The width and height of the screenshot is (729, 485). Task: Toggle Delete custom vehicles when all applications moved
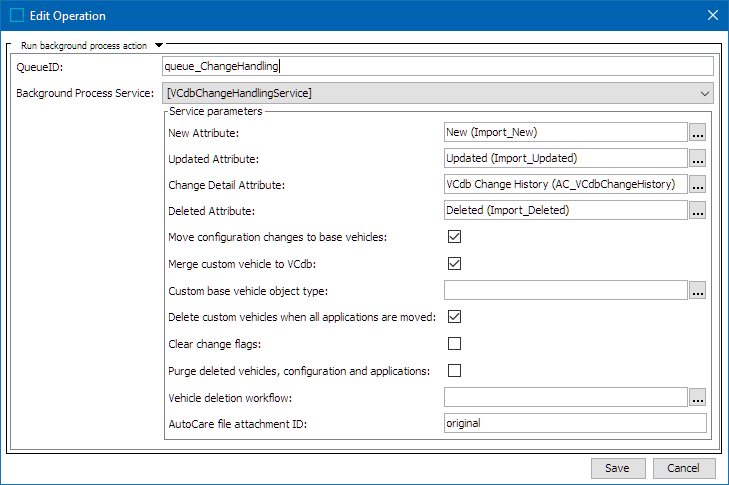tap(454, 317)
